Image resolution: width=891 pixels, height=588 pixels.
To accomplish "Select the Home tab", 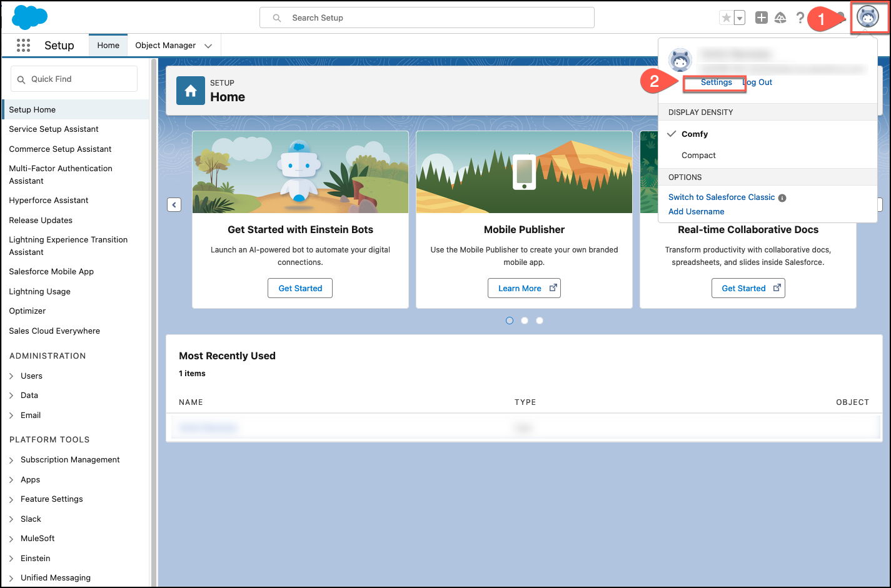I will (x=108, y=44).
